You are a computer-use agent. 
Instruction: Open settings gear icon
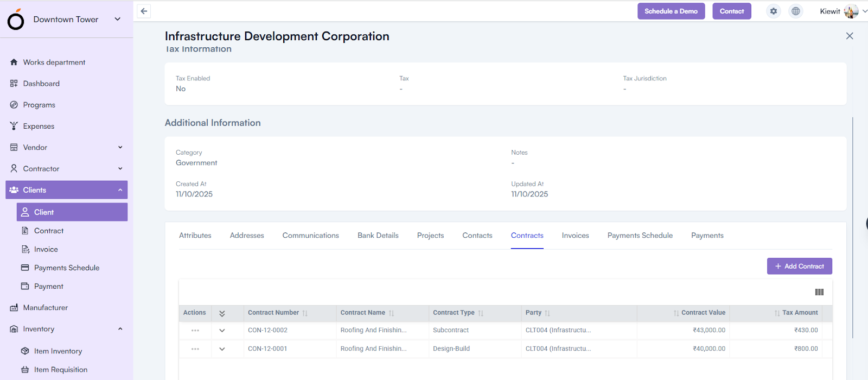click(774, 11)
